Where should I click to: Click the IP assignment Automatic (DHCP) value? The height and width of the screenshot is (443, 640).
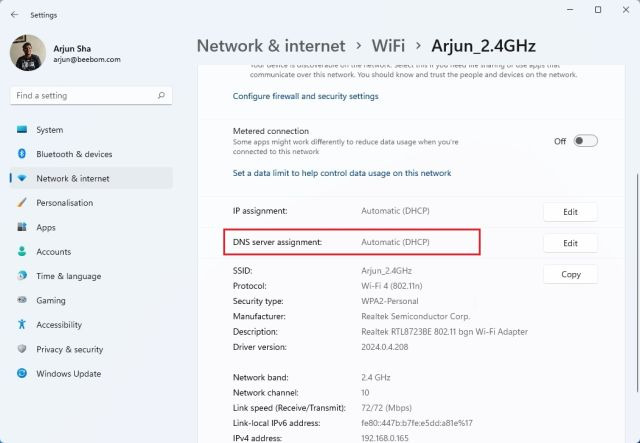(x=395, y=211)
